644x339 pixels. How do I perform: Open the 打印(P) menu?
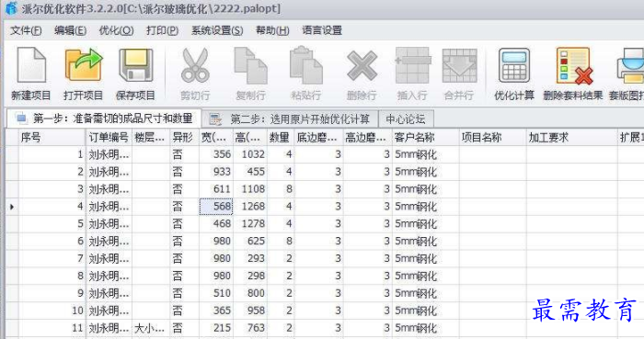coord(162,30)
